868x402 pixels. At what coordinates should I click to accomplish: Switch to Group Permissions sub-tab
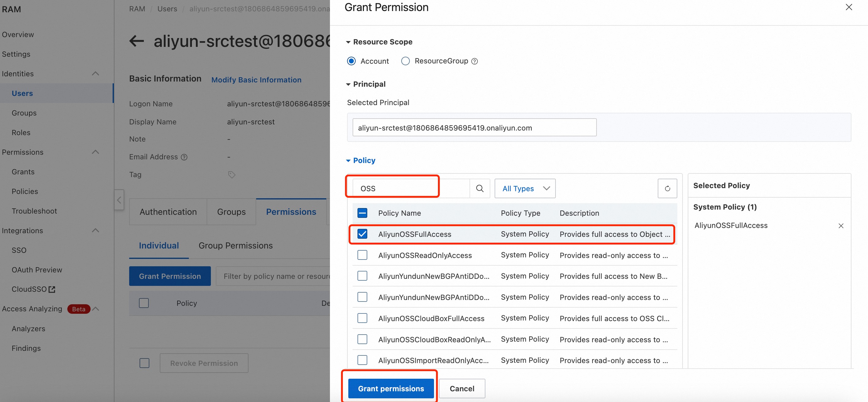tap(236, 245)
